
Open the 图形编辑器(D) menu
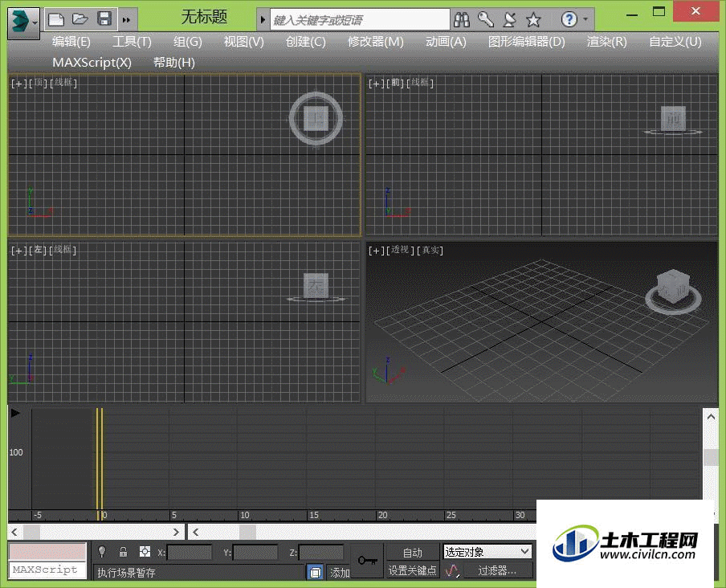pos(527,42)
